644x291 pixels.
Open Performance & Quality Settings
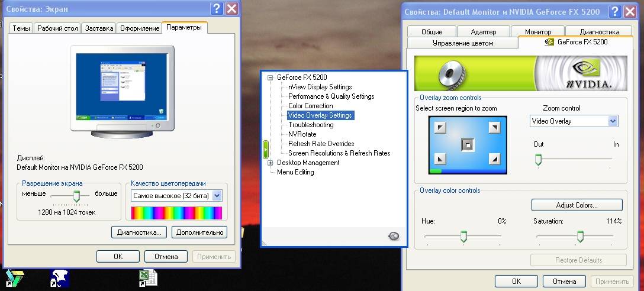click(331, 96)
